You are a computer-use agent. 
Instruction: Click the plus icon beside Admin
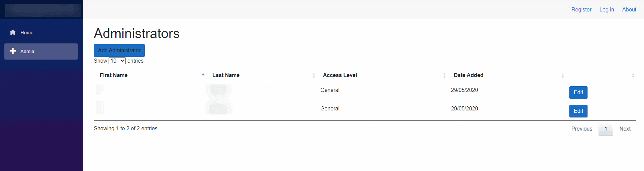point(13,51)
